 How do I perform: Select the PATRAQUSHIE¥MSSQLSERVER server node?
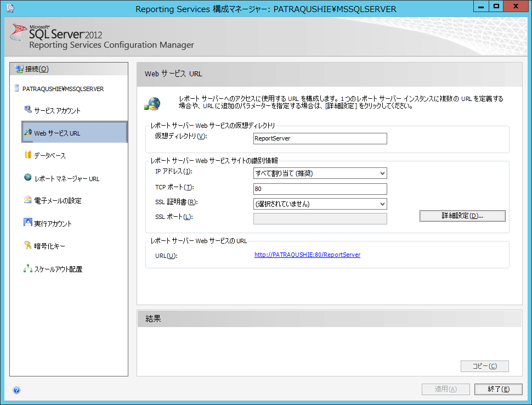(x=63, y=88)
